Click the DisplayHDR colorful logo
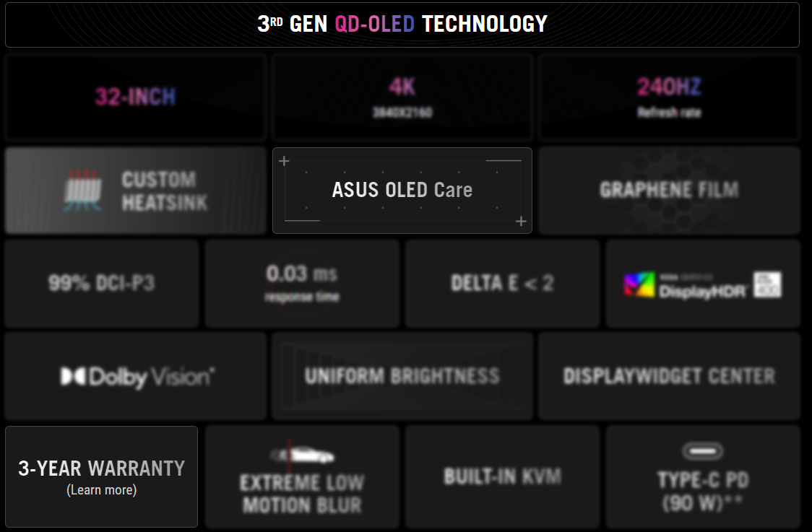Viewport: 812px width, 532px height. [639, 284]
